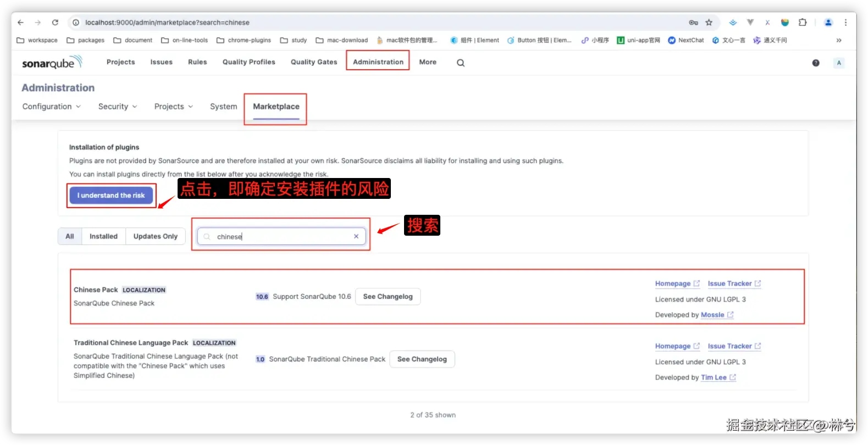The height and width of the screenshot is (445, 868).
Task: Open Traditional Chinese Pack Issue Tracker link
Action: [734, 346]
